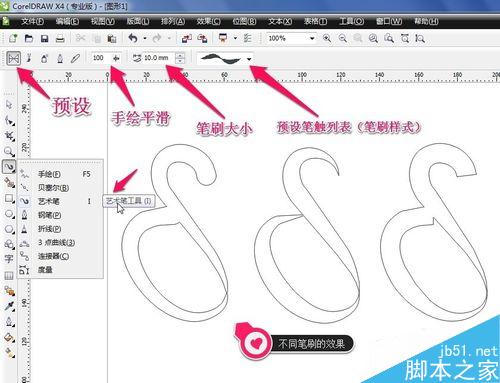Decrease brush width with down stepper
Image resolution: width=500 pixels, height=383 pixels.
click(180, 61)
